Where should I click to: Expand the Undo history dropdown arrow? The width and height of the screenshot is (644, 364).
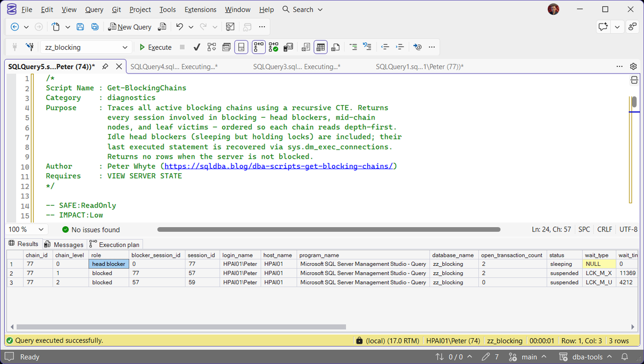point(191,27)
